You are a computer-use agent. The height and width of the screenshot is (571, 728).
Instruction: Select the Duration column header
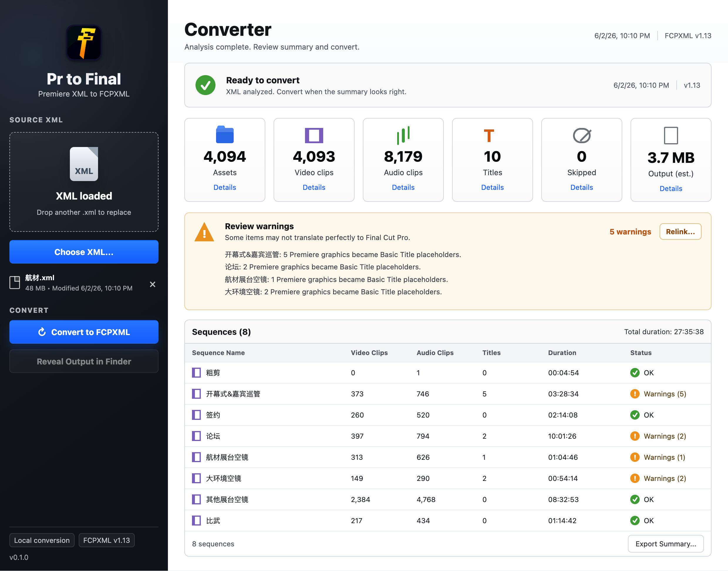click(562, 352)
